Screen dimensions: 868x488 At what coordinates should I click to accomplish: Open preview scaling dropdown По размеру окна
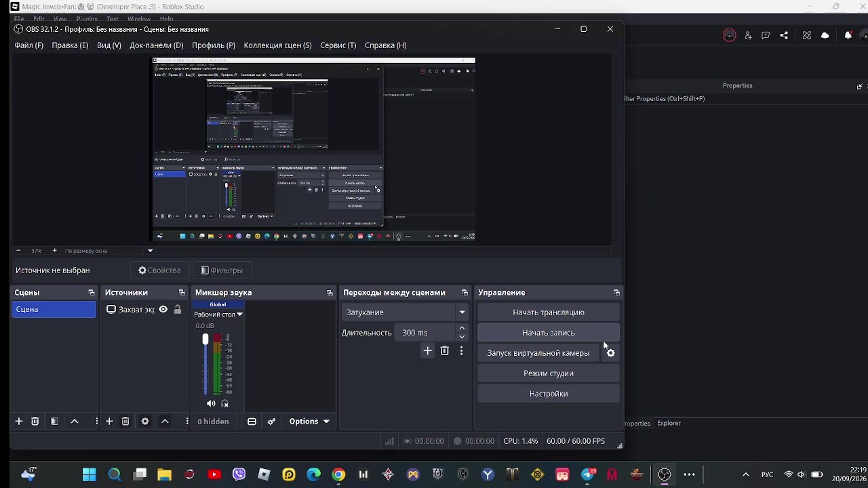click(x=108, y=251)
